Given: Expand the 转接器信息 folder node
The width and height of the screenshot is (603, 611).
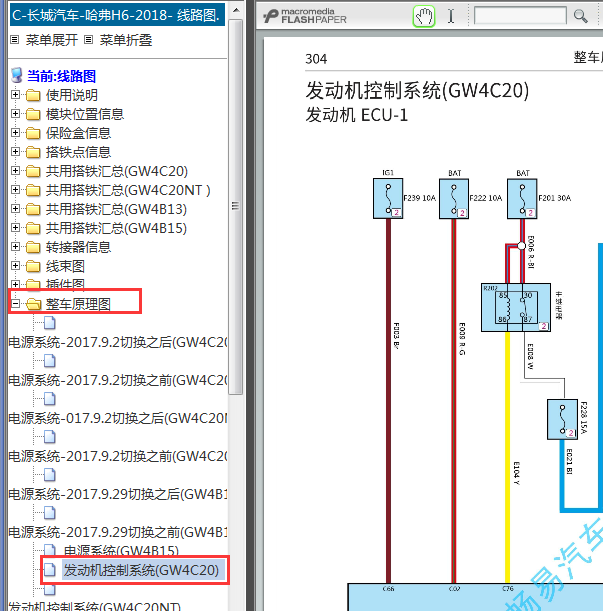Looking at the screenshot, I should [15, 247].
